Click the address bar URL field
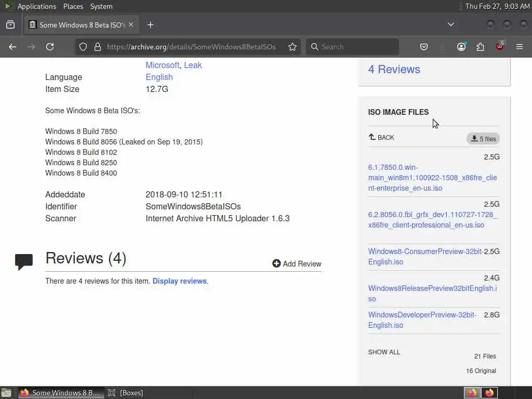 tap(191, 47)
